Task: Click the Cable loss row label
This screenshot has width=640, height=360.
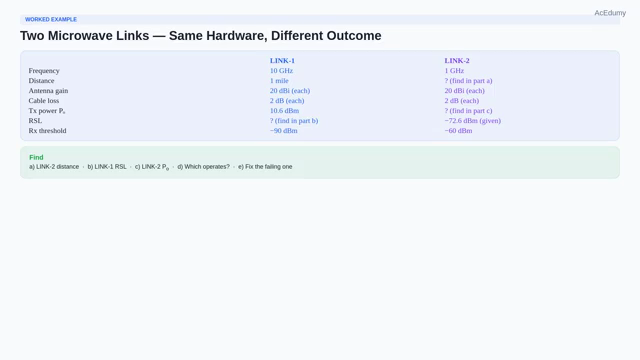Action: tap(44, 100)
